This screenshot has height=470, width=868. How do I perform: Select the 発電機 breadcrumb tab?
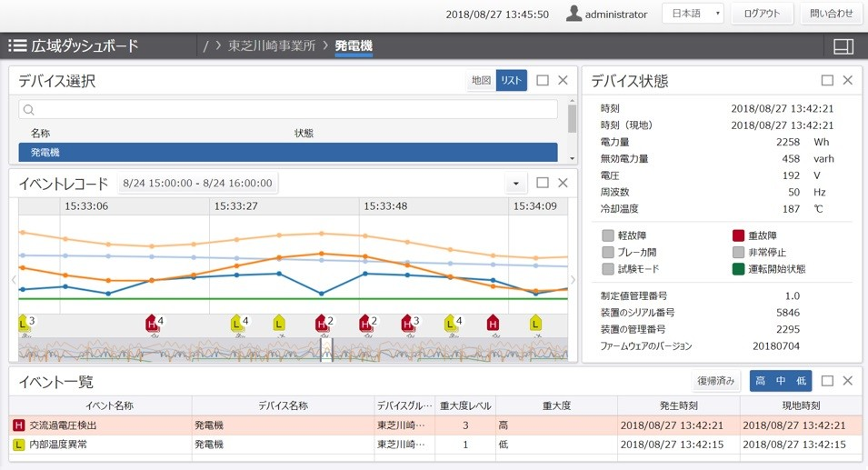(x=354, y=45)
